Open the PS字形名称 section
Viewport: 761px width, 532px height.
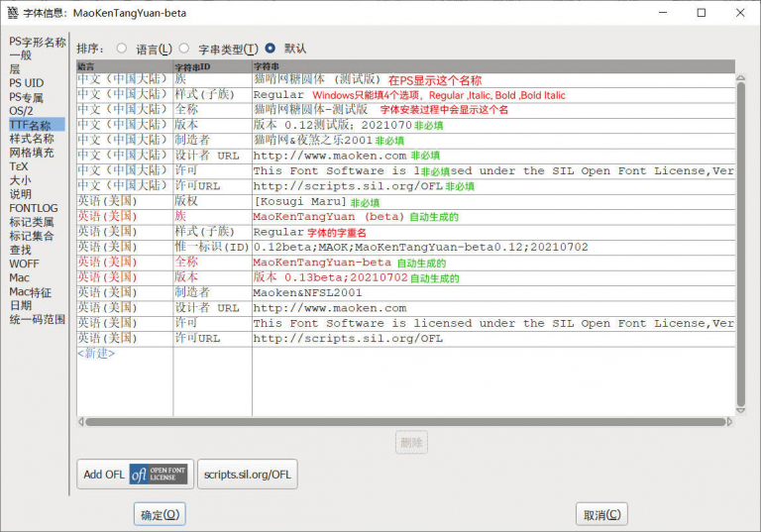[x=37, y=42]
